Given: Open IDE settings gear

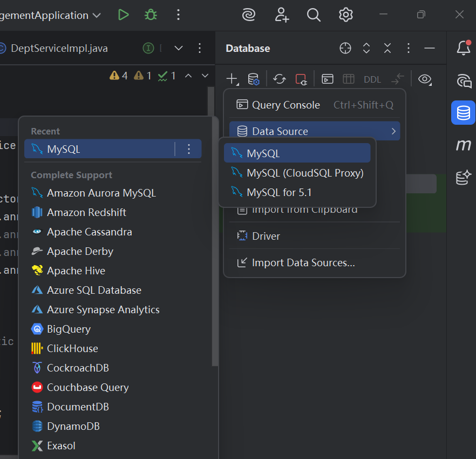Looking at the screenshot, I should [x=346, y=15].
